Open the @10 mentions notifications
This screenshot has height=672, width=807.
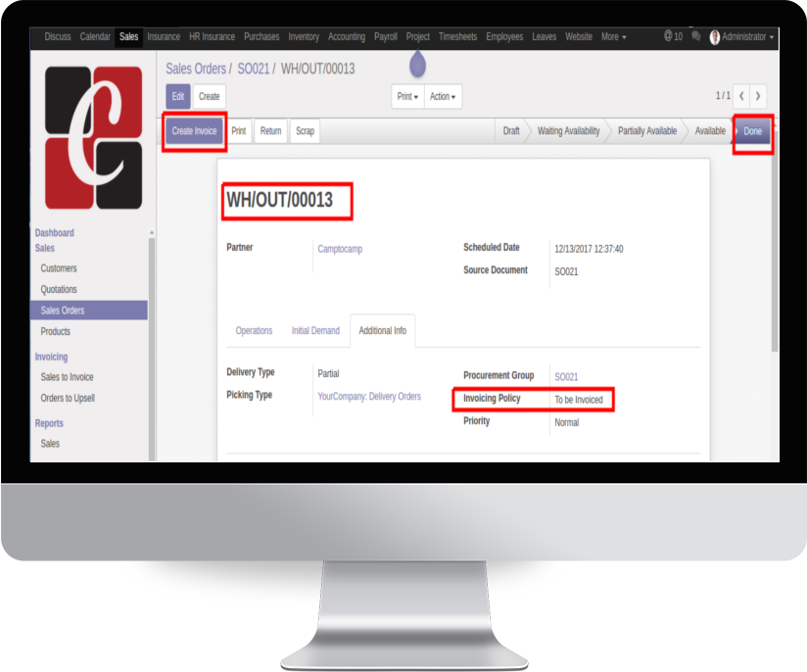click(673, 36)
